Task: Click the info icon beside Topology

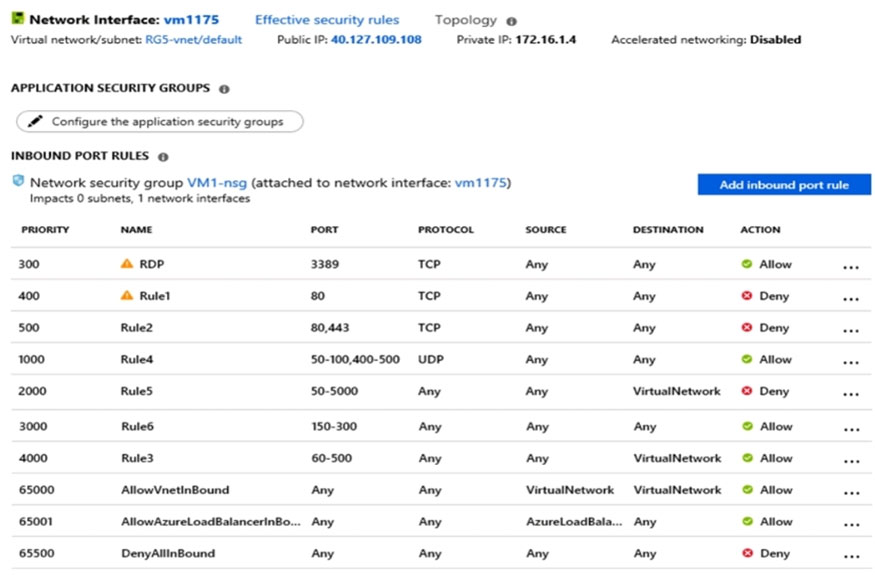Action: tap(511, 21)
